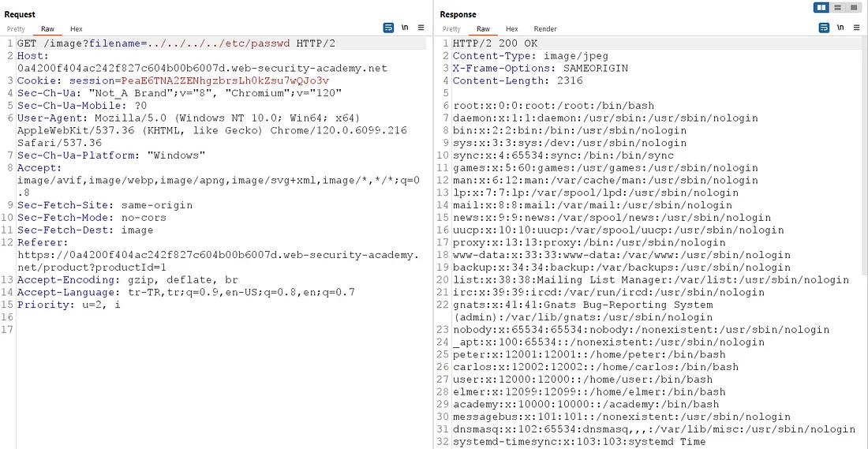Click the mail:x:8:8 passwd entry

point(593,205)
